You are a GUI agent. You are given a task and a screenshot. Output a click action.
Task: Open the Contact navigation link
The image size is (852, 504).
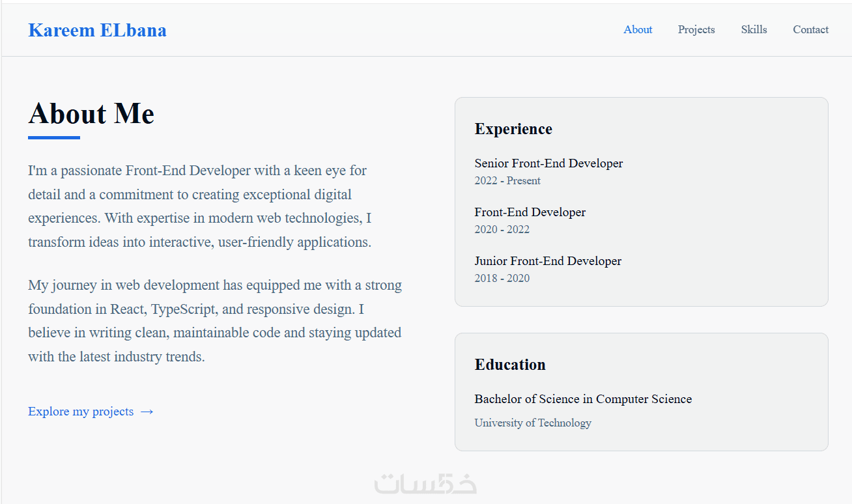810,29
